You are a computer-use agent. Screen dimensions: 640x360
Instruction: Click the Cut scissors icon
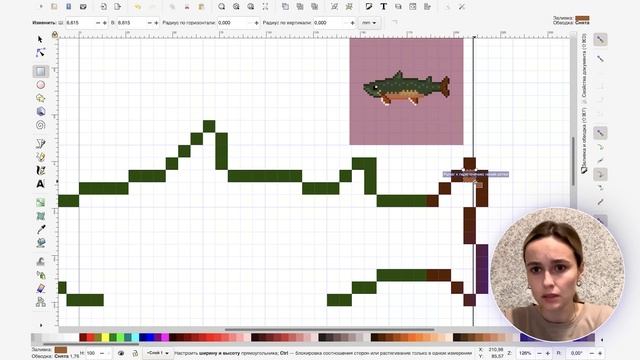[x=187, y=7]
